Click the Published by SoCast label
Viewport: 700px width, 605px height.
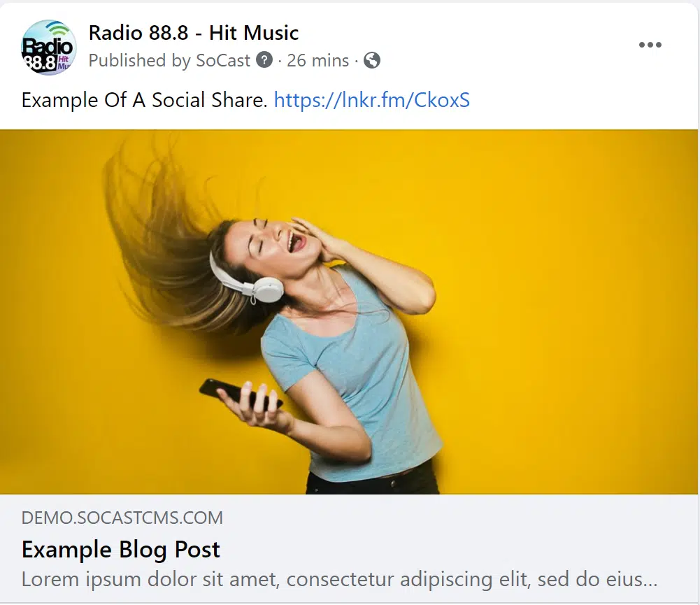point(169,60)
